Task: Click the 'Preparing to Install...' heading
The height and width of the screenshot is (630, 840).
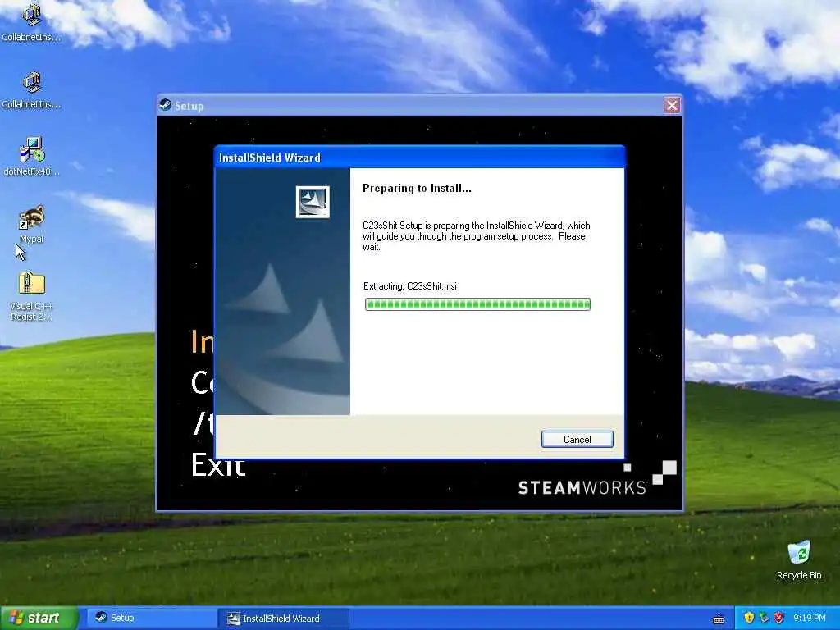Action: tap(417, 188)
